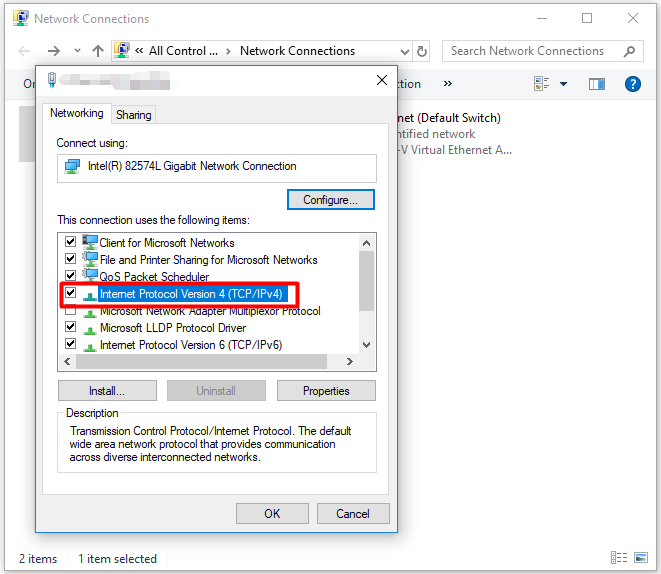Select Internet Protocol Version 4 (TCP/IPv4) text
Image resolution: width=661 pixels, height=574 pixels.
pyautogui.click(x=191, y=294)
